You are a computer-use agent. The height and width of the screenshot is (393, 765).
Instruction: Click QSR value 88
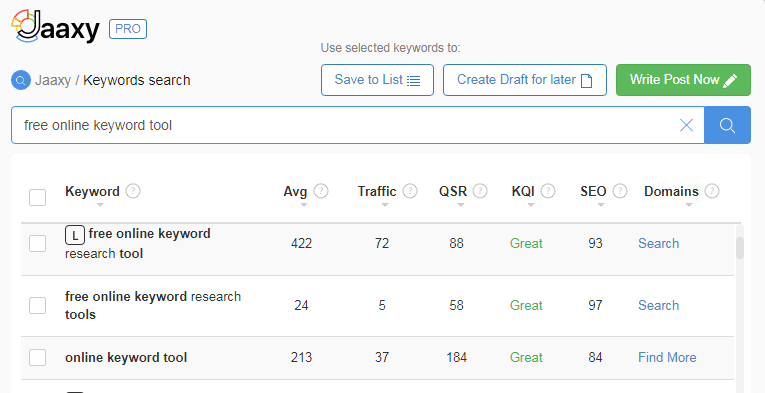(456, 243)
